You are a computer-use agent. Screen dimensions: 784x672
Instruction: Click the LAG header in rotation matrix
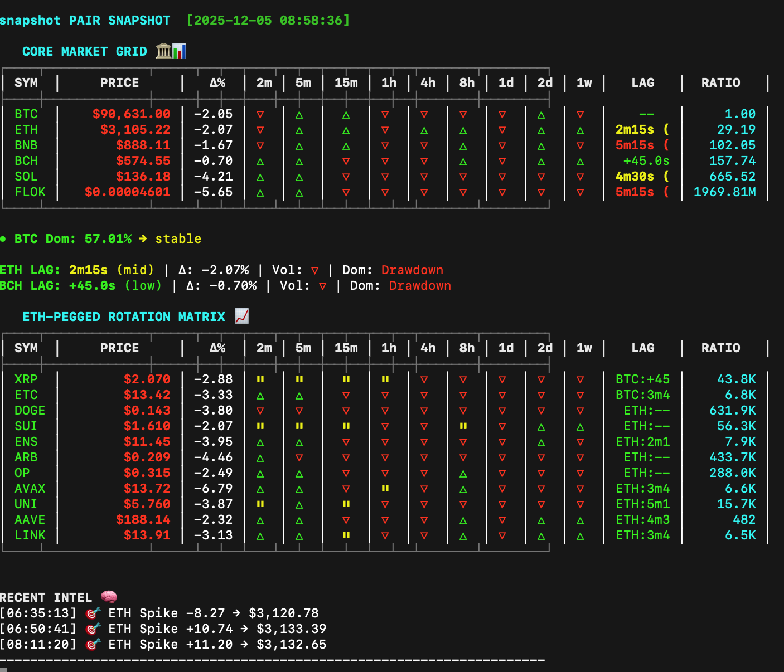[x=643, y=348]
